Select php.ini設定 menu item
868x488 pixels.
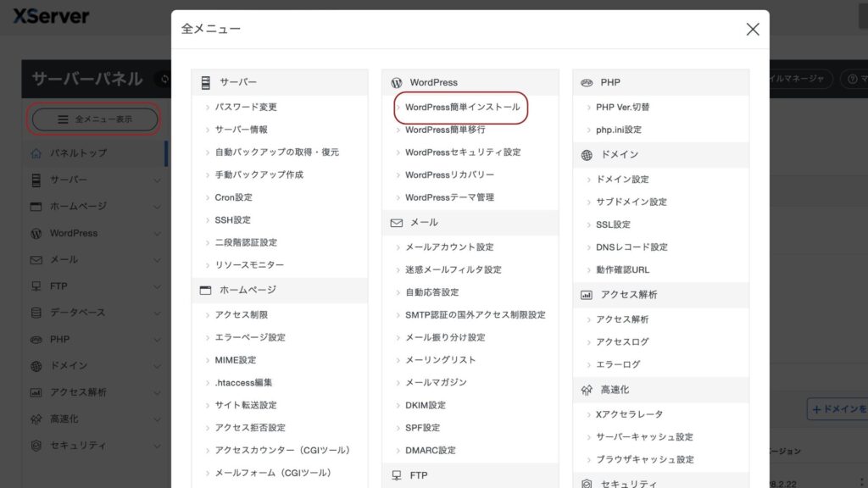tap(618, 130)
